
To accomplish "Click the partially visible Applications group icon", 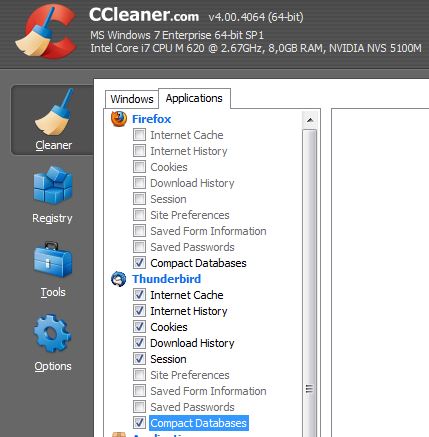I will point(119,434).
